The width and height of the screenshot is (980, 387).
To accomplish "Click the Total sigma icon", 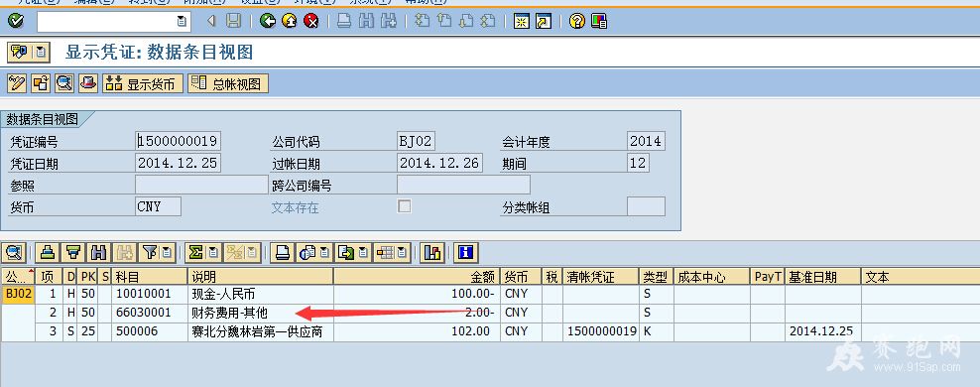I will [195, 253].
